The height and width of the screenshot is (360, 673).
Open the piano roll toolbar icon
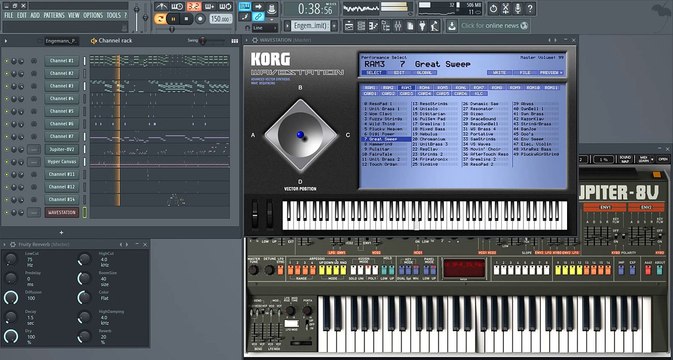tap(373, 26)
